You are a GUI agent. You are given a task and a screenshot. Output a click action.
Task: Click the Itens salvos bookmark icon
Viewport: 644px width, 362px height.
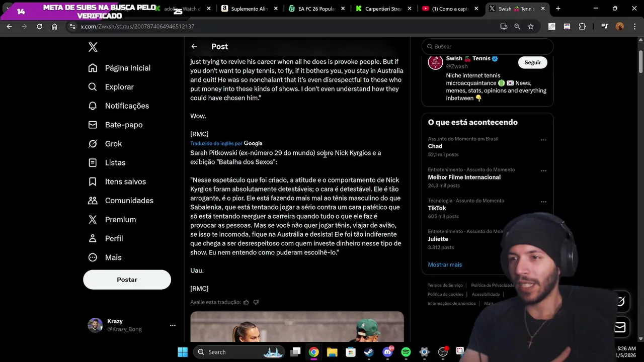tap(93, 182)
